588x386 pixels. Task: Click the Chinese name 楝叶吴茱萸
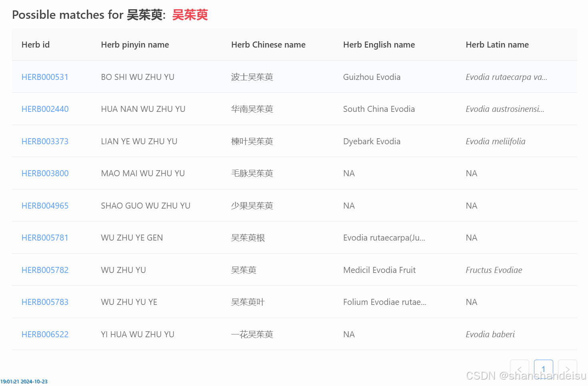point(252,141)
